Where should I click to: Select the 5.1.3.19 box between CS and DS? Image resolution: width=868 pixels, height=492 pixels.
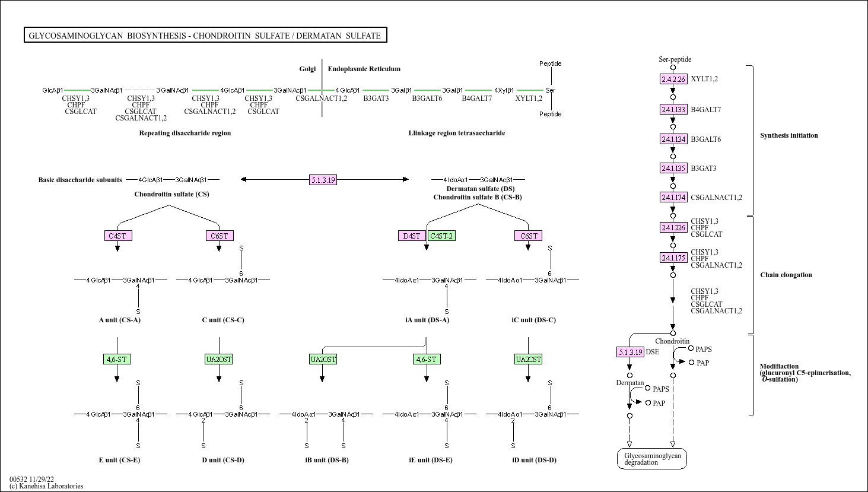point(323,179)
